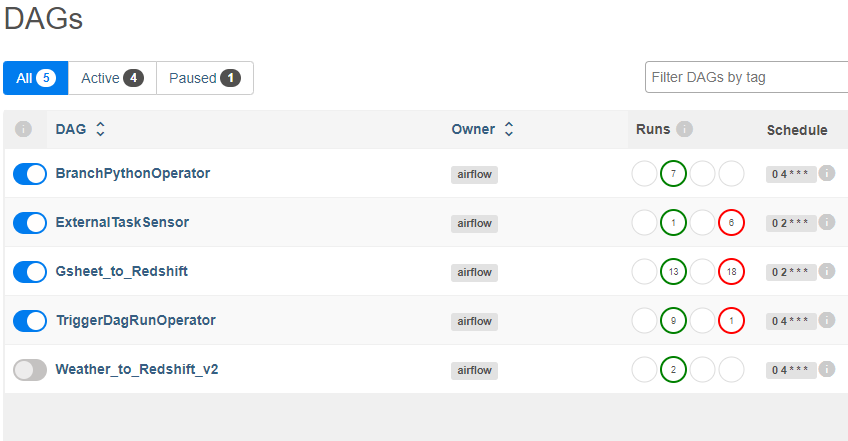Image resolution: width=848 pixels, height=441 pixels.
Task: Focus the Filter DAGs by tag field
Action: (746, 77)
